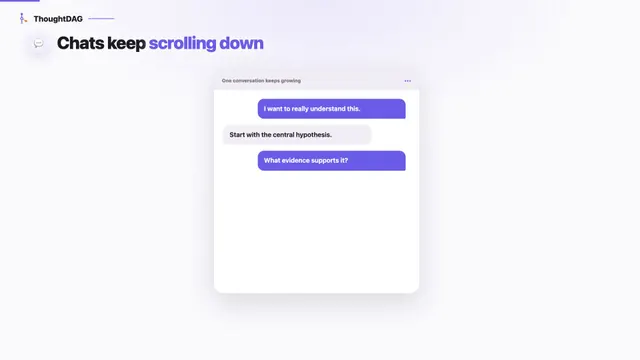Click the purple word "scrolling" in heading

point(182,44)
